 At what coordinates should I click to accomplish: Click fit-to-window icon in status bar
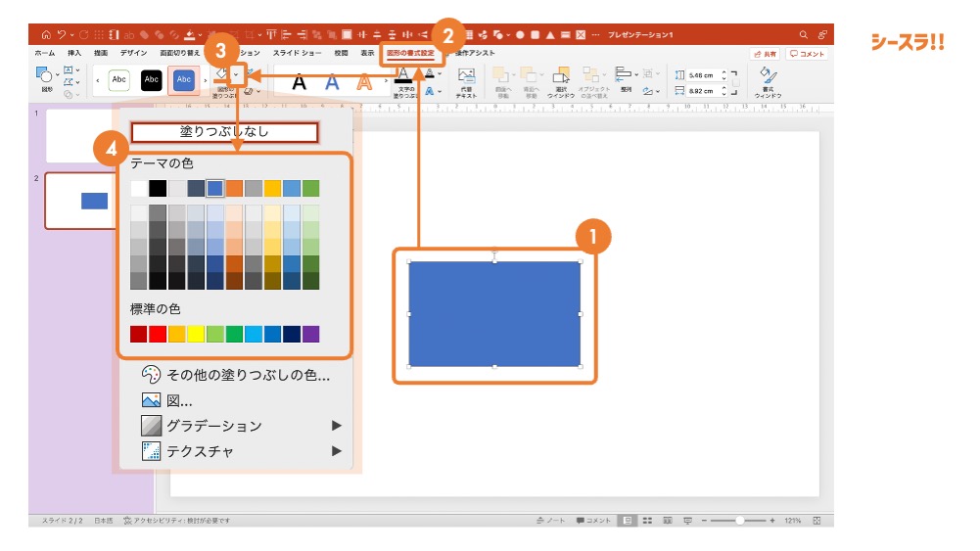pyautogui.click(x=817, y=521)
